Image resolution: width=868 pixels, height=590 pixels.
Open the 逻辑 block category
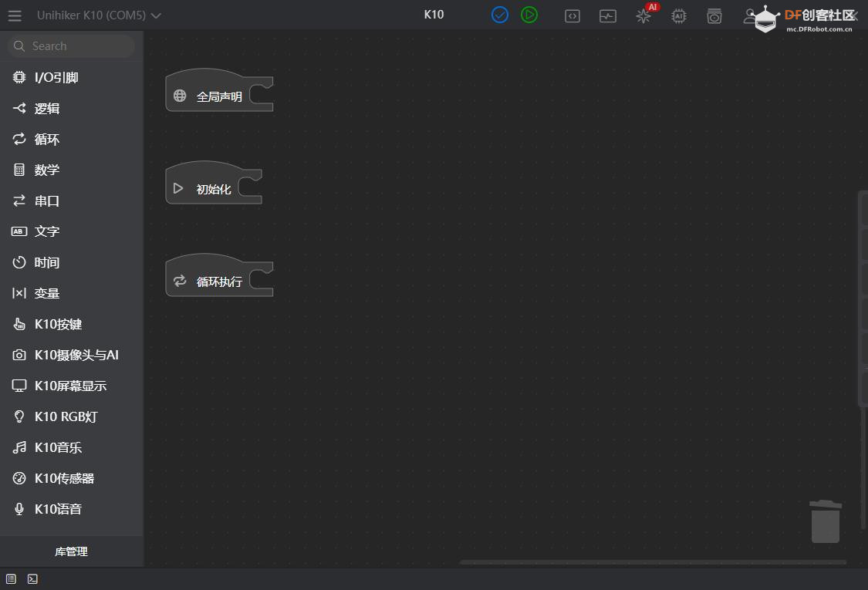[72, 109]
